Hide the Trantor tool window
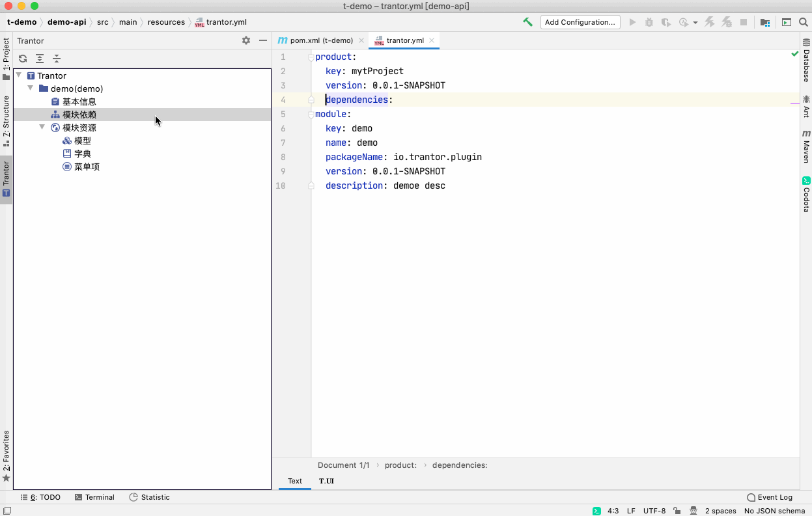812x516 pixels. coord(263,40)
